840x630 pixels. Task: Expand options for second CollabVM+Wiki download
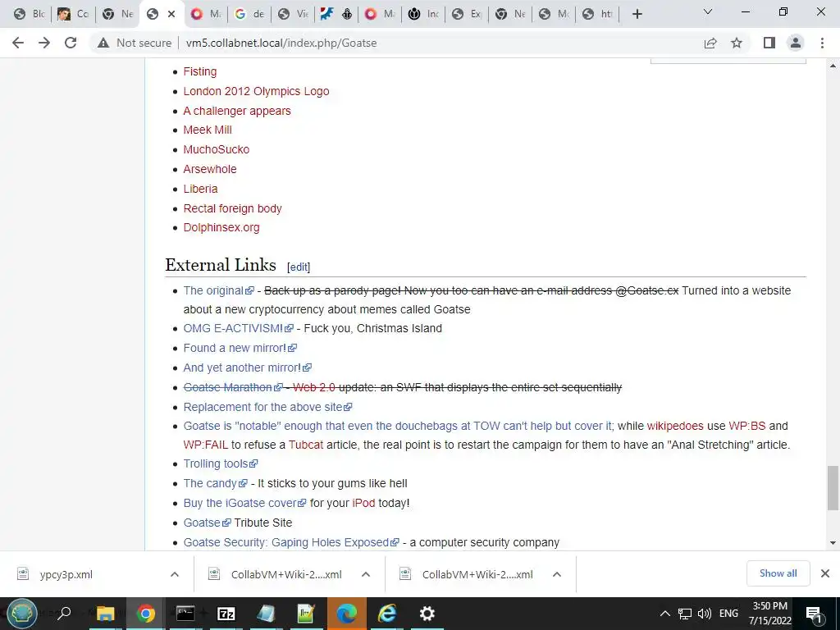pyautogui.click(x=557, y=574)
